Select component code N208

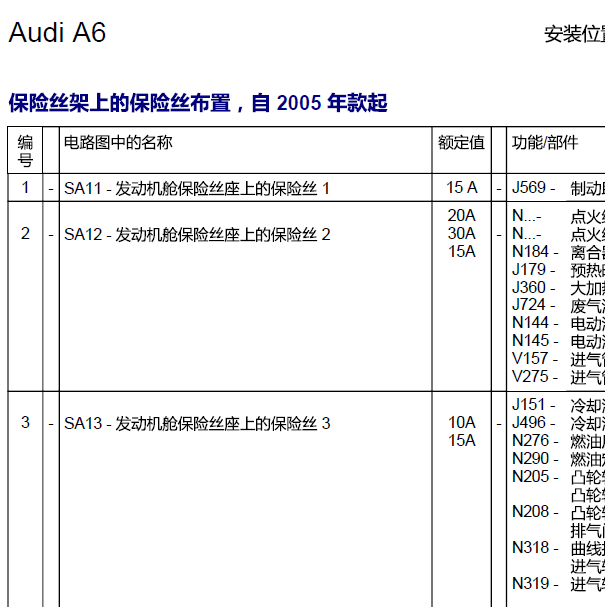pos(530,512)
